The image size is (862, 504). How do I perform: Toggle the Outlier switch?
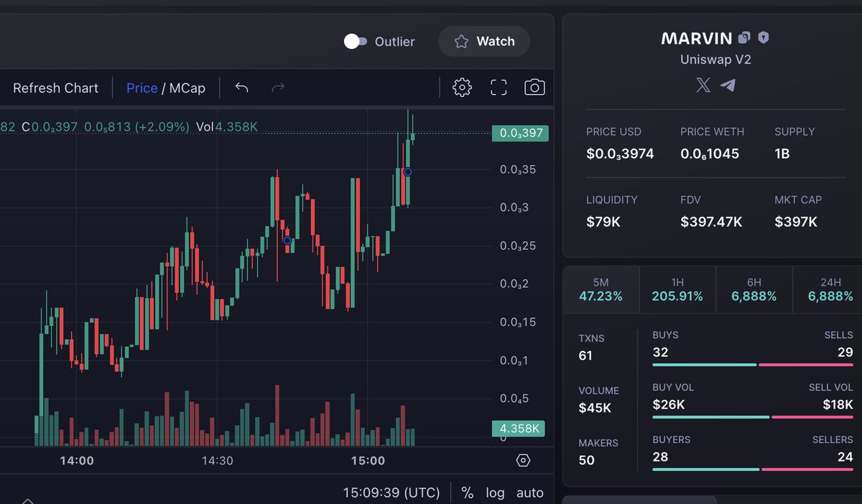click(x=356, y=42)
